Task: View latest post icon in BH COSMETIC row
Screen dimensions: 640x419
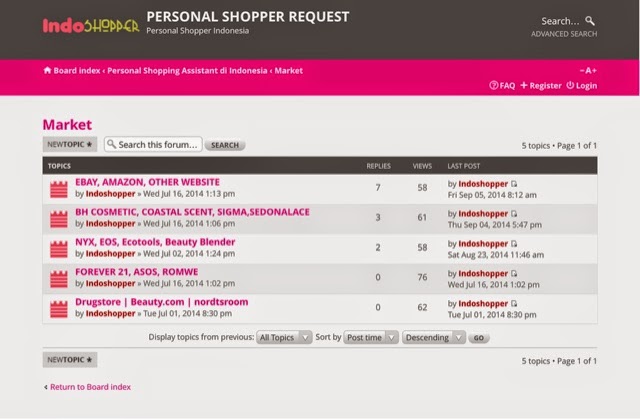Action: 514,214
